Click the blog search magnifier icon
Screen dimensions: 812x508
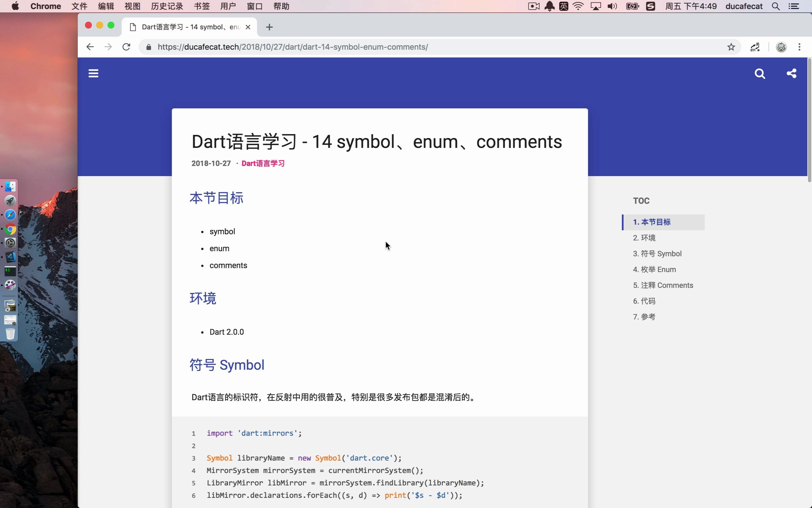pyautogui.click(x=760, y=74)
